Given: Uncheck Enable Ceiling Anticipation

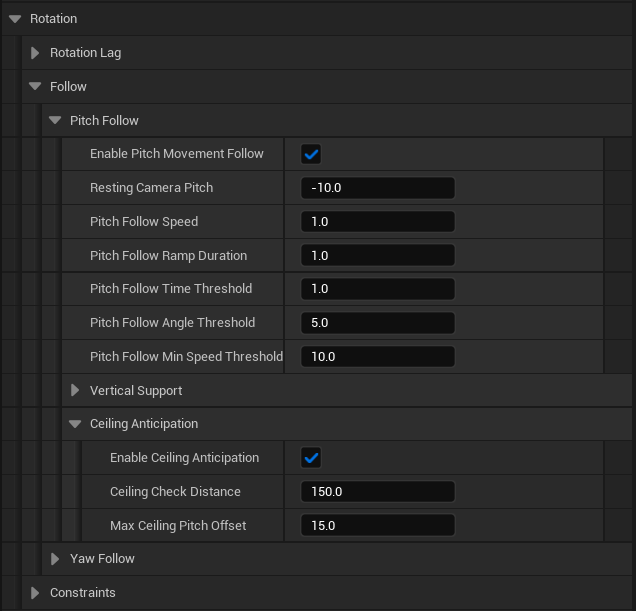Looking at the screenshot, I should (x=311, y=458).
